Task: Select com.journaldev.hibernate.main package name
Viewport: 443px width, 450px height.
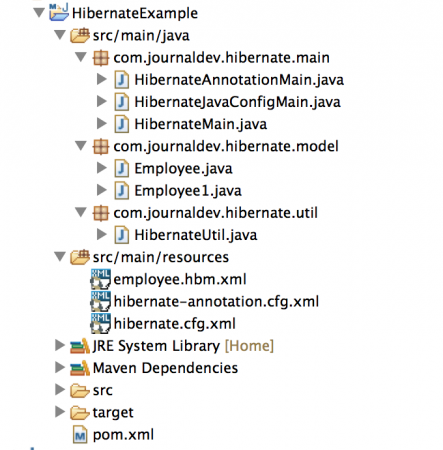Action: pyautogui.click(x=221, y=58)
